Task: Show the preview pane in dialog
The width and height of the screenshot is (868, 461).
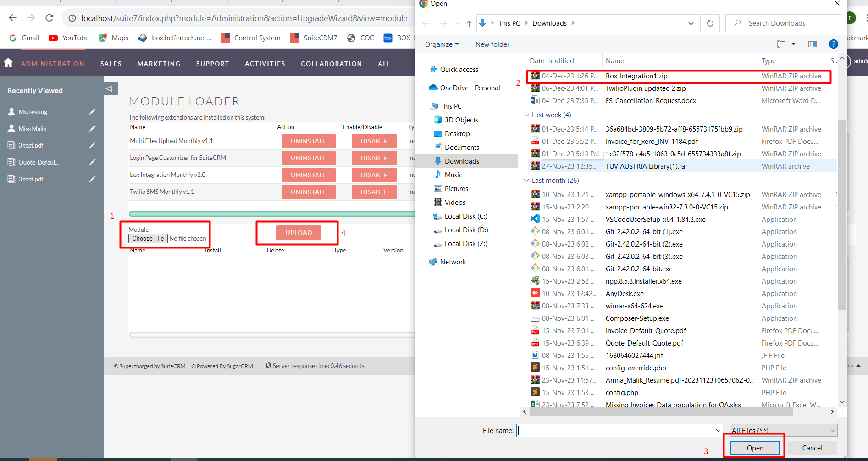Action: coord(813,44)
